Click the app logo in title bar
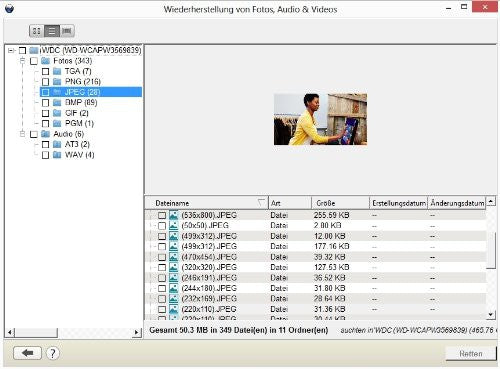500x369 pixels. click(9, 8)
